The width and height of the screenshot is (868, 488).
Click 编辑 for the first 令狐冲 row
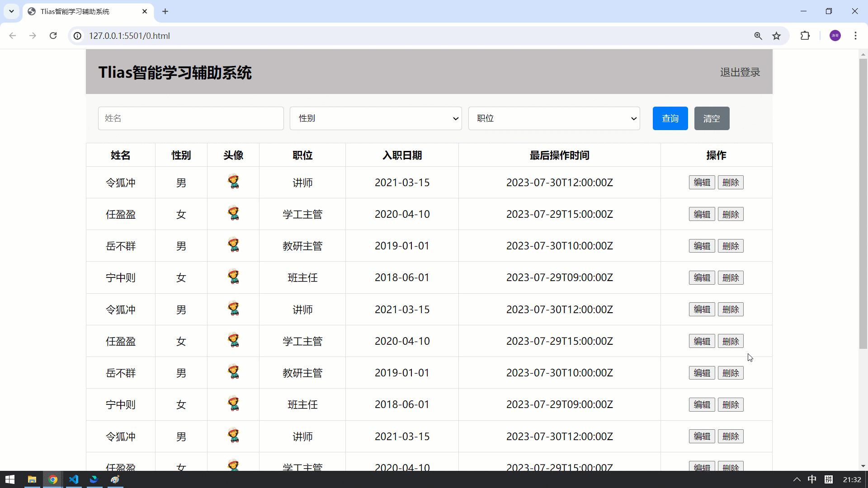pos(702,183)
